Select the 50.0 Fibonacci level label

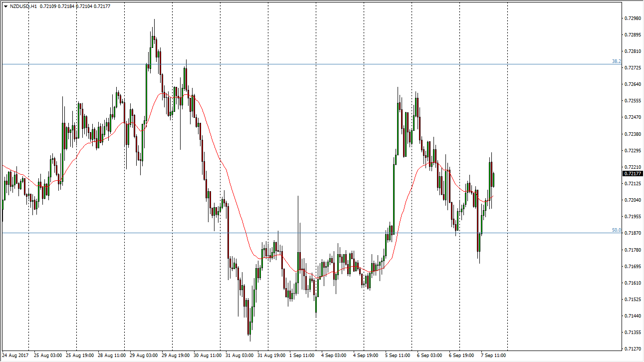click(x=616, y=230)
